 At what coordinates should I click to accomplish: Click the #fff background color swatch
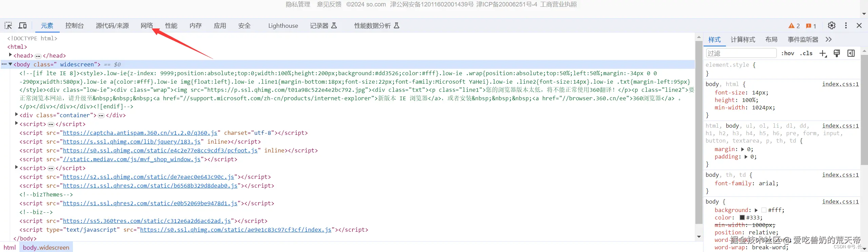coord(764,210)
